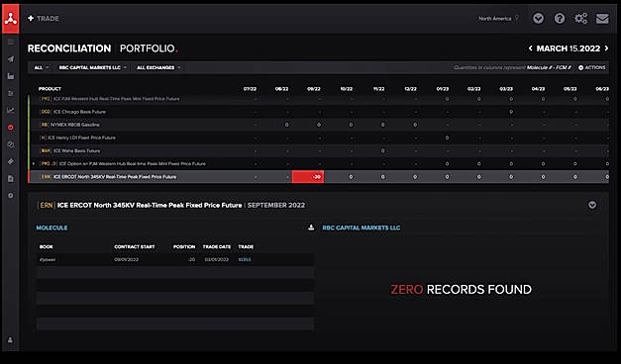Click the document sidebar icon
Image resolution: width=621 pixels, height=364 pixels.
(11, 179)
